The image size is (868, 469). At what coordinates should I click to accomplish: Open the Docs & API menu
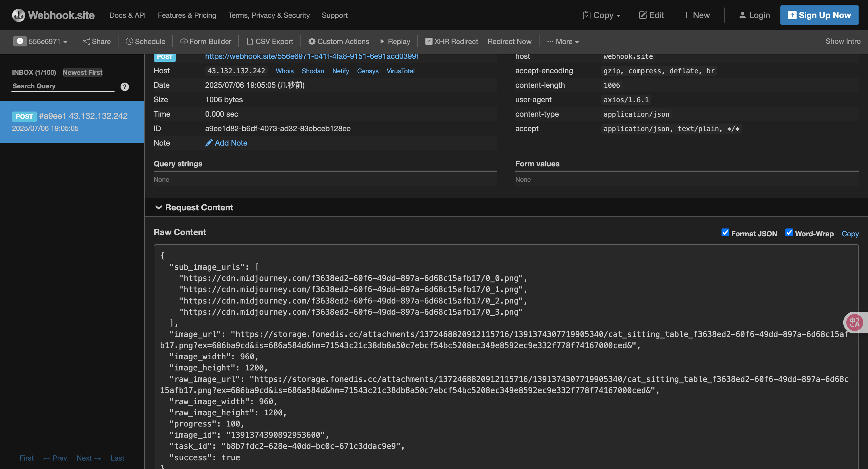pyautogui.click(x=127, y=15)
